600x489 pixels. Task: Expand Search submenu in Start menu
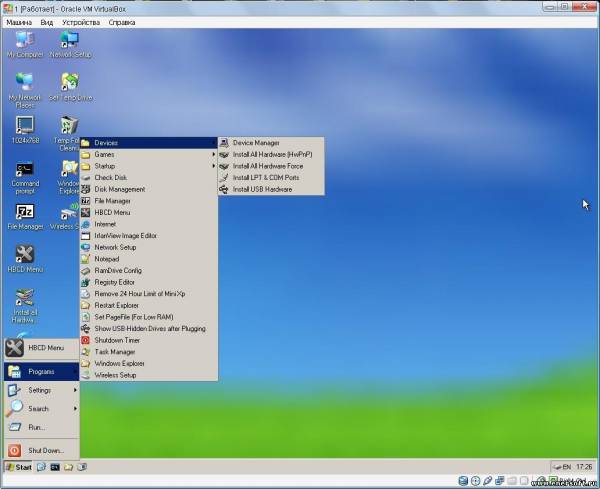(x=41, y=409)
